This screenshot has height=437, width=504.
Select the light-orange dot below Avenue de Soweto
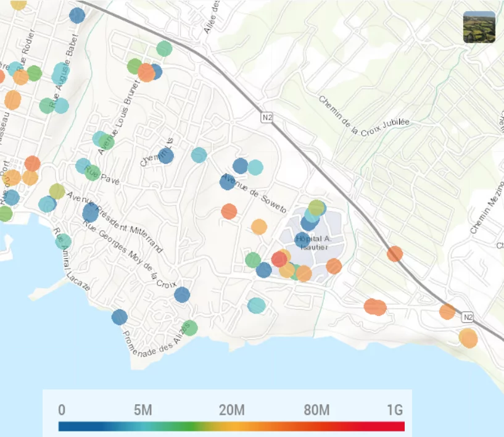pyautogui.click(x=258, y=227)
